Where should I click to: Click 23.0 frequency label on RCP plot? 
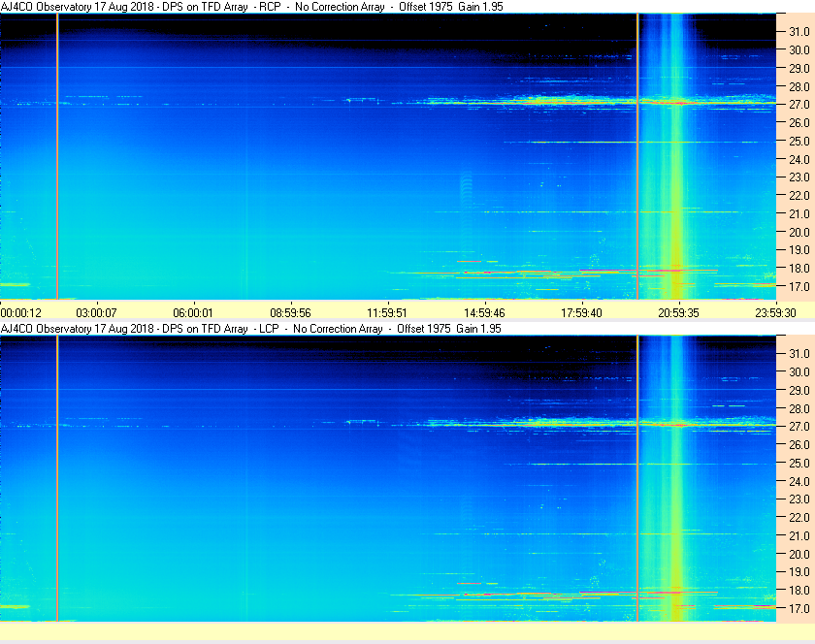point(799,177)
